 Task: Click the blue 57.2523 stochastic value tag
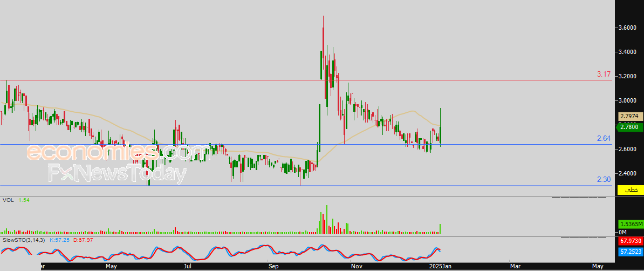point(631,250)
